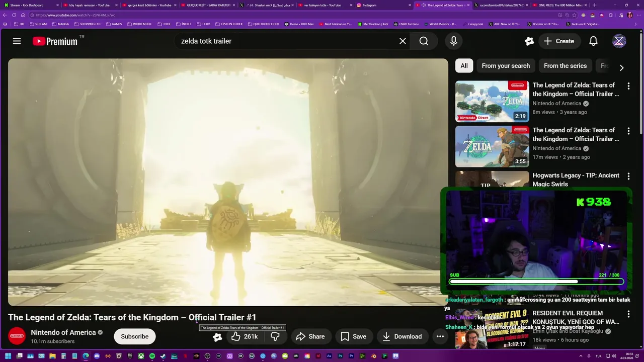The height and width of the screenshot is (362, 644).
Task: Open the YouTube account avatar menu
Action: pos(619,41)
